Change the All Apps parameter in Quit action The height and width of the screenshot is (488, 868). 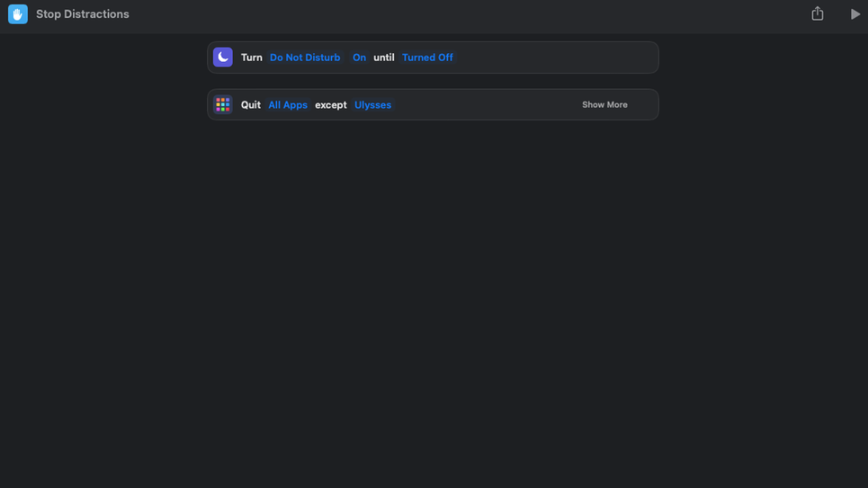288,105
